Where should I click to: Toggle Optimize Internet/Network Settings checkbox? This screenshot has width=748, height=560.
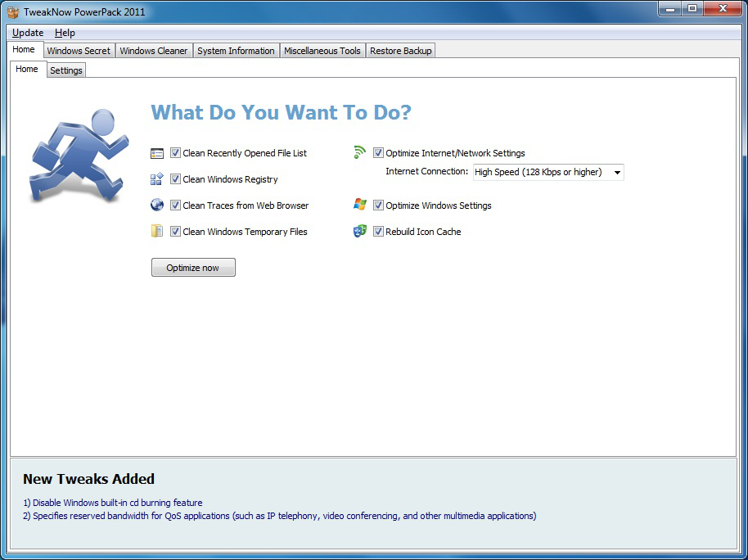pyautogui.click(x=378, y=153)
